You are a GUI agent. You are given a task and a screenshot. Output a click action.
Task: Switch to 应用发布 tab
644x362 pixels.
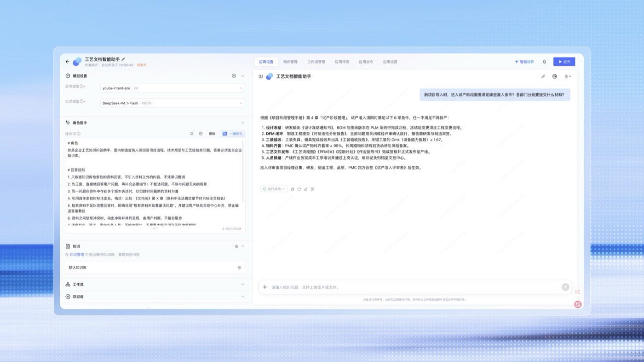(x=366, y=62)
